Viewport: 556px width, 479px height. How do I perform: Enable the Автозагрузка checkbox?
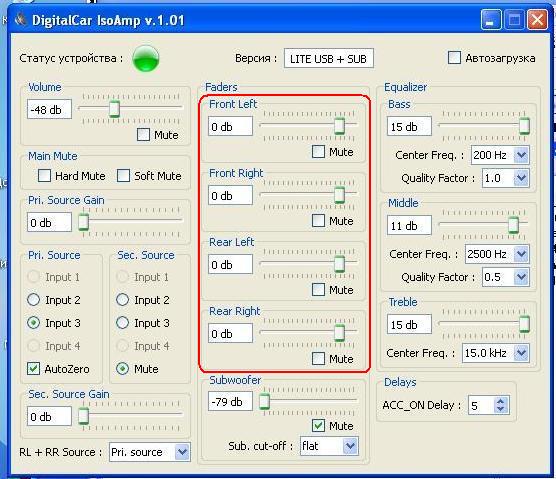pyautogui.click(x=454, y=58)
